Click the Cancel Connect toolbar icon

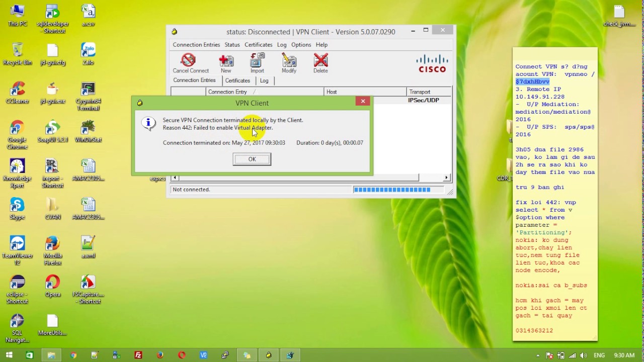[190, 63]
